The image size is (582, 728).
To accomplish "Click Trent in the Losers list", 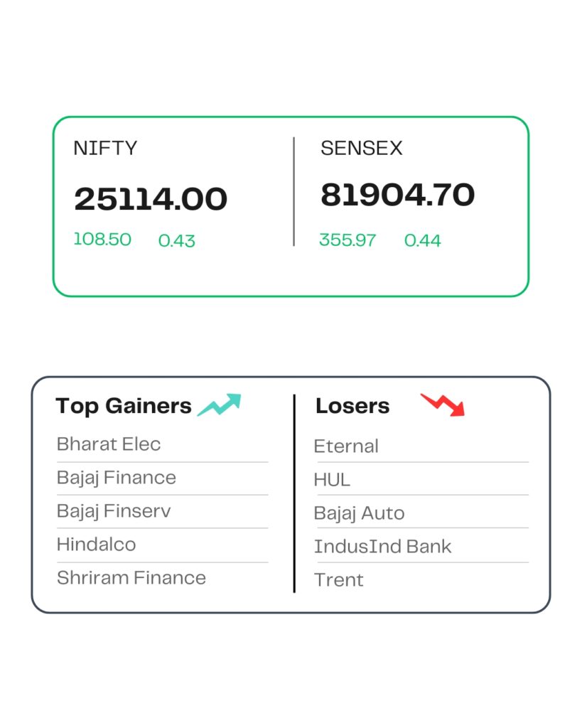I will (x=339, y=580).
